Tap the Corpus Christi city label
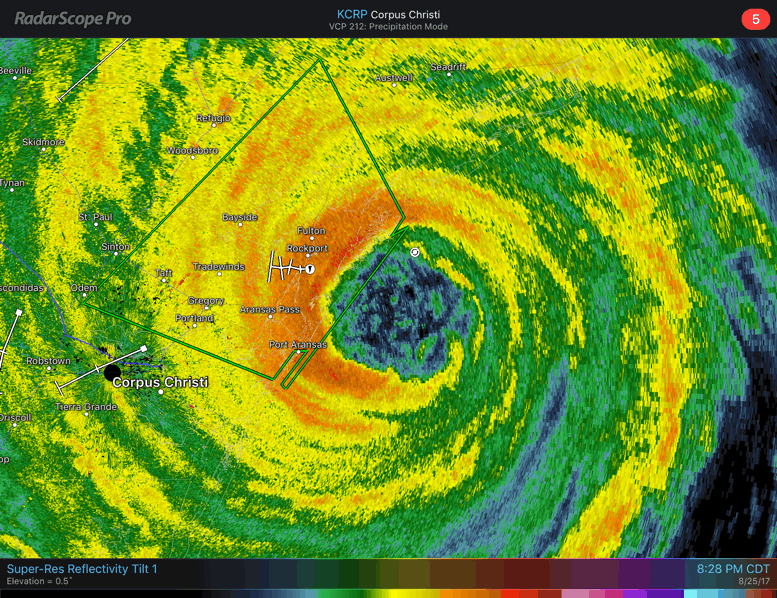Viewport: 777px width, 598px height. [x=160, y=382]
